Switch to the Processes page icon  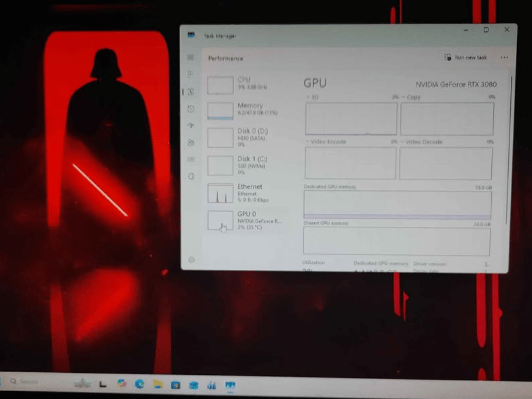point(191,75)
